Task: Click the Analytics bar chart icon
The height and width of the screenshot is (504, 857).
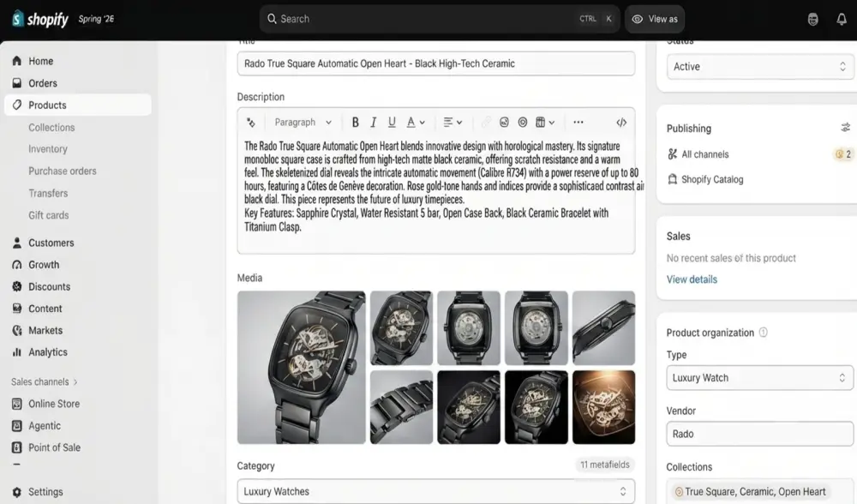Action: tap(17, 352)
